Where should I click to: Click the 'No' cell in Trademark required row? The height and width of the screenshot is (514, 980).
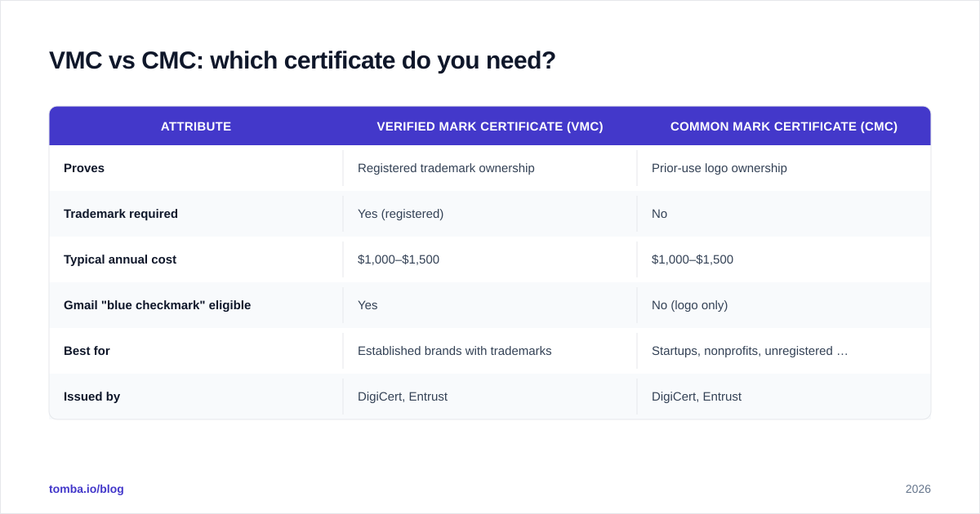(659, 214)
